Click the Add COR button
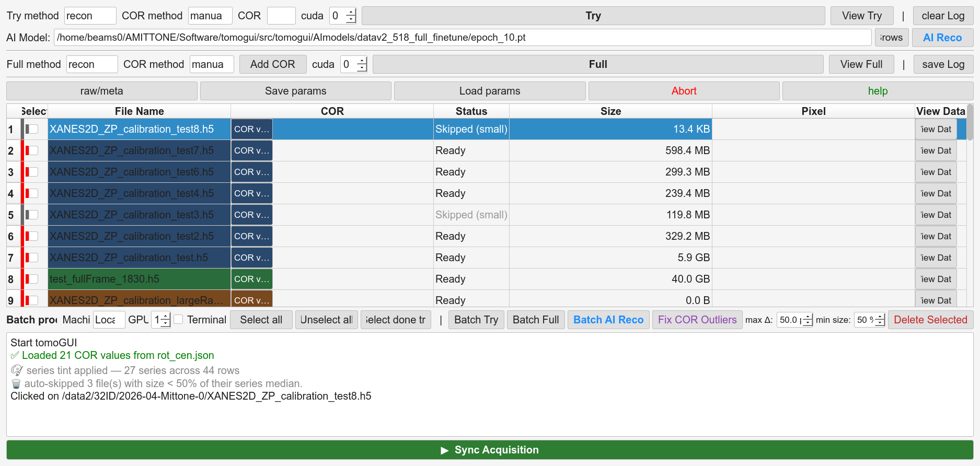980x466 pixels. coord(272,64)
